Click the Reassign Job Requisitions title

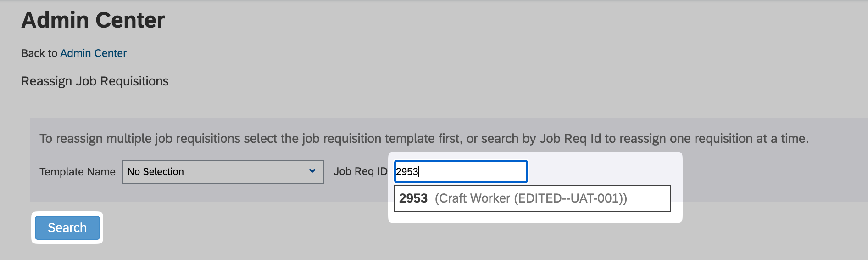(x=95, y=81)
